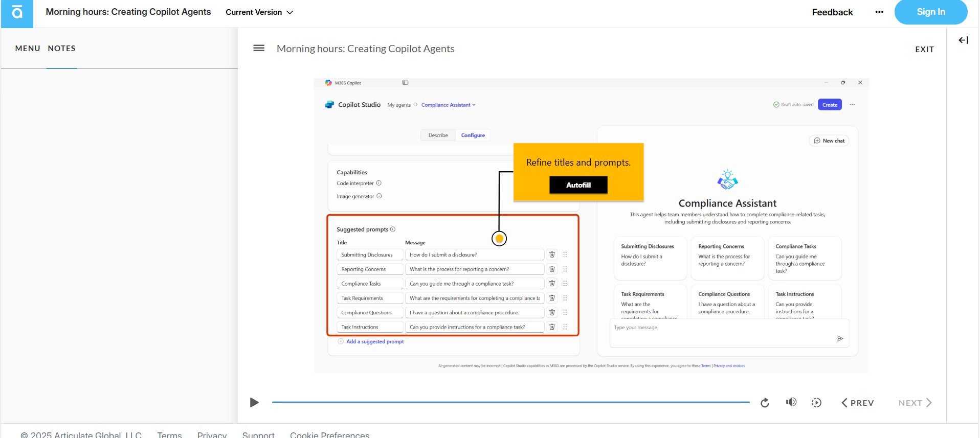Click drag handle of Compliance Questions row
980x438 pixels.
tap(565, 312)
